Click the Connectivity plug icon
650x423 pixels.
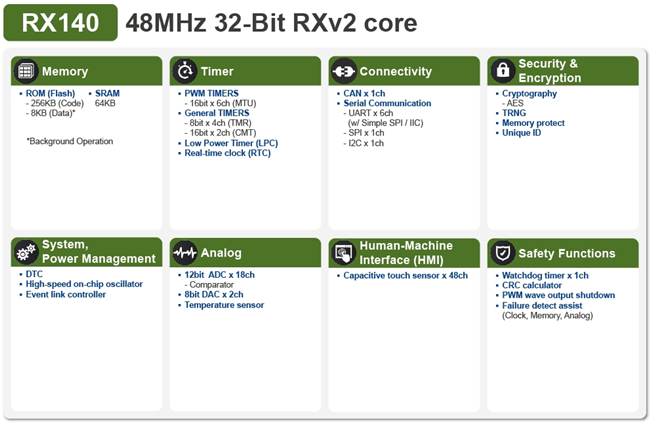(x=343, y=72)
